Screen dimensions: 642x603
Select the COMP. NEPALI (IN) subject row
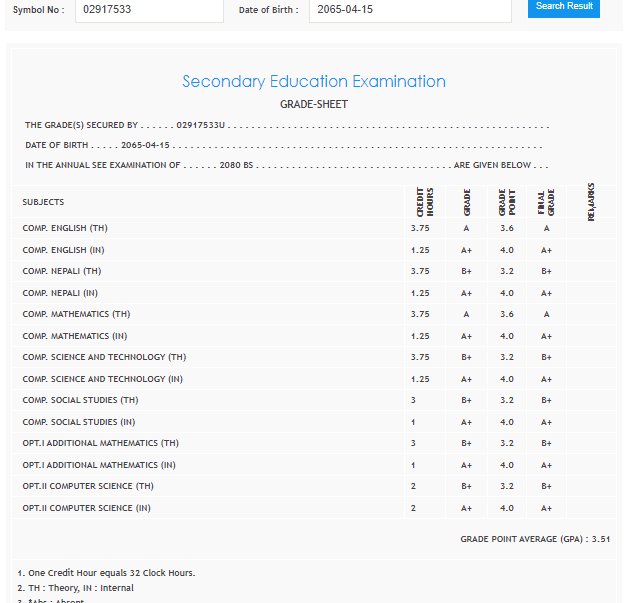(60, 293)
